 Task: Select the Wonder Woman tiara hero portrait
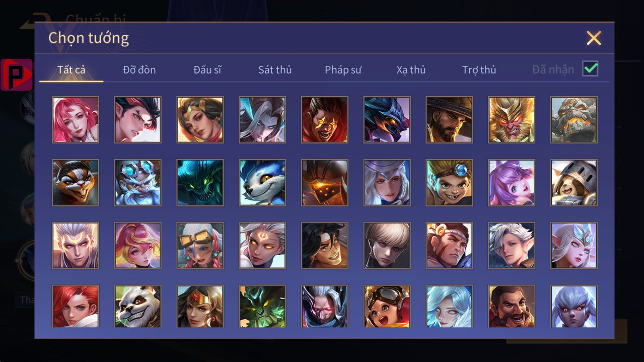[x=200, y=306]
